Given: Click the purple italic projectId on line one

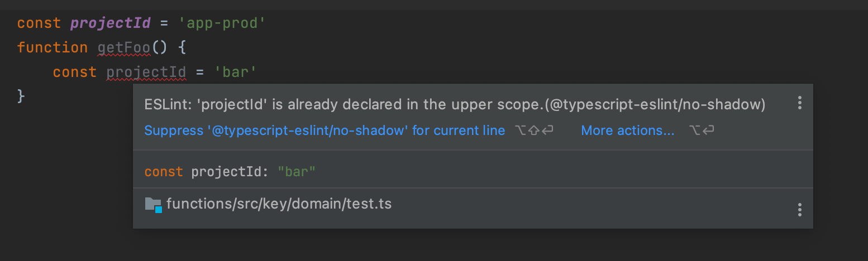Looking at the screenshot, I should coord(110,23).
